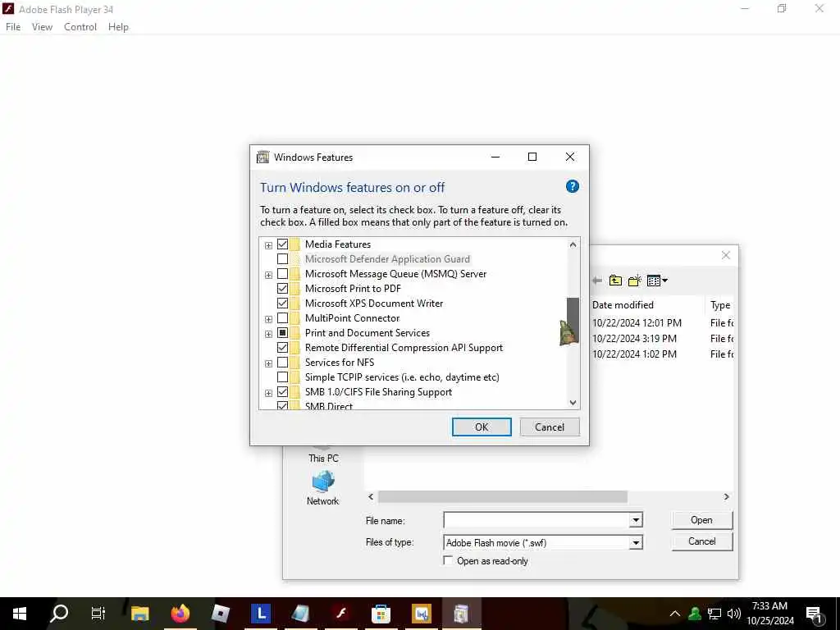Image resolution: width=840 pixels, height=630 pixels.
Task: Expand the MultiPoint Connector node
Action: (268, 319)
